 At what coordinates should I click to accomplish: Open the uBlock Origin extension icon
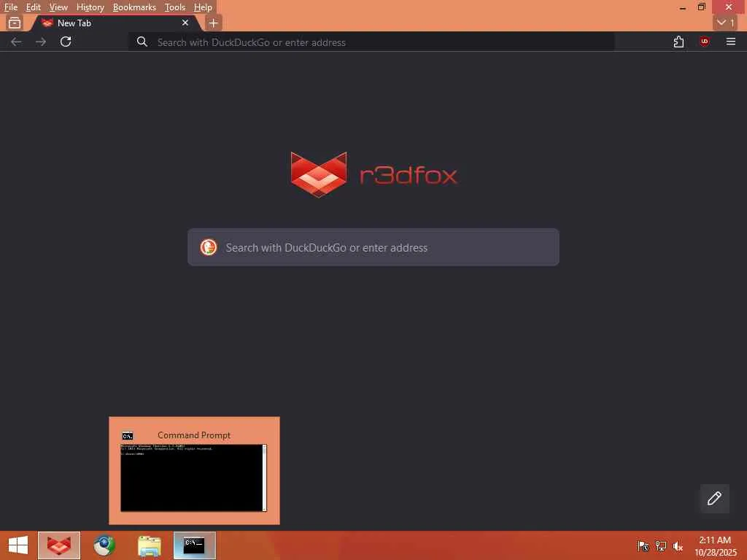tap(704, 42)
